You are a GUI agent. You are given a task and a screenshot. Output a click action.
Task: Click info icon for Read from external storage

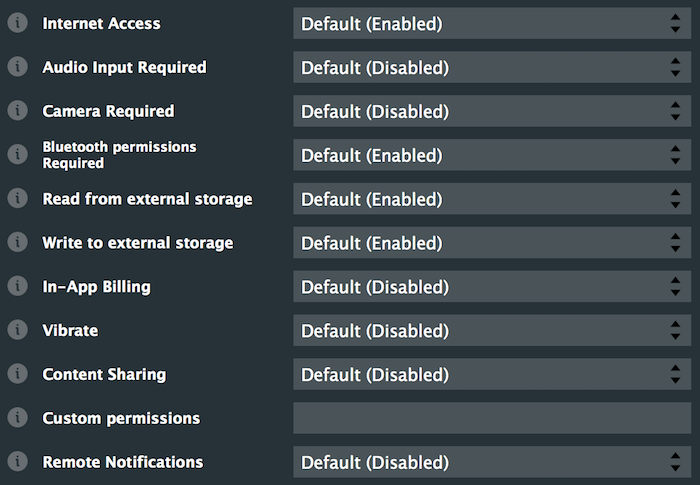point(17,199)
